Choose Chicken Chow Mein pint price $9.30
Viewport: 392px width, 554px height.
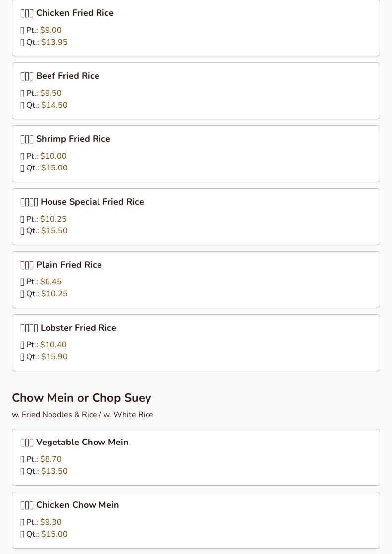(x=51, y=522)
